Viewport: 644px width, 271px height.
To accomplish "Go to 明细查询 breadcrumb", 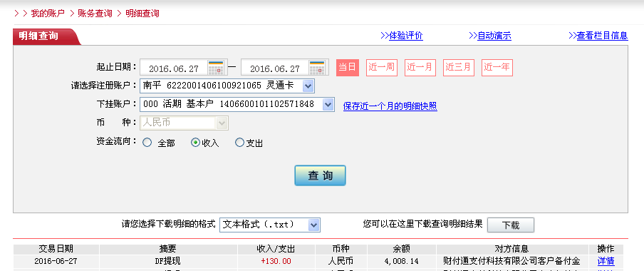I will click(x=142, y=13).
